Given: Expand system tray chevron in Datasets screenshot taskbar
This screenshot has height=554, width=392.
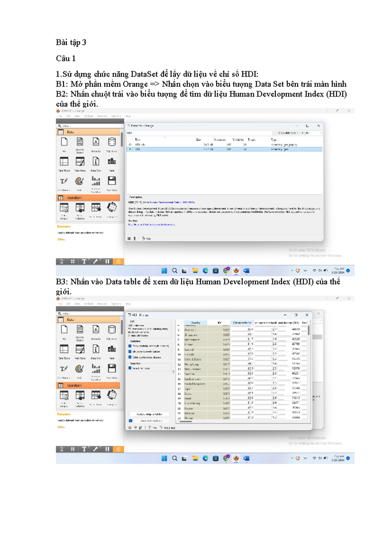Looking at the screenshot, I should [x=292, y=270].
